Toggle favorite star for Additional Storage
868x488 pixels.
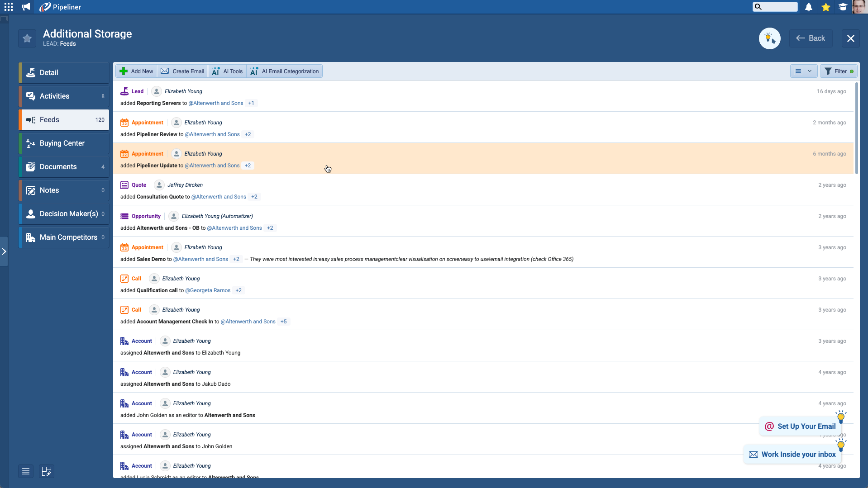(x=27, y=38)
